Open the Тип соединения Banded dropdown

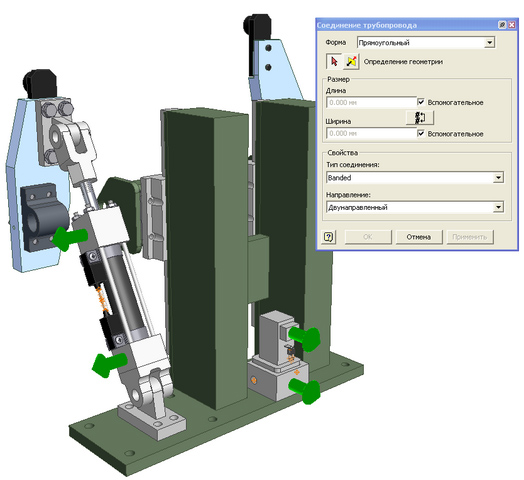click(498, 177)
